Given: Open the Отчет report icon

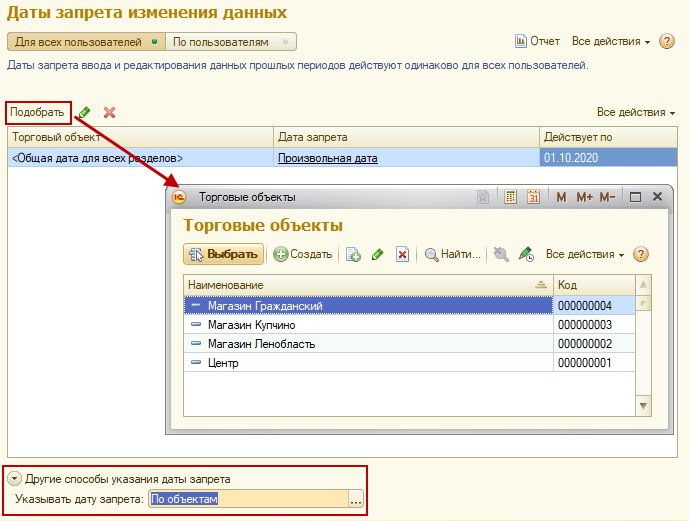Looking at the screenshot, I should (x=521, y=41).
